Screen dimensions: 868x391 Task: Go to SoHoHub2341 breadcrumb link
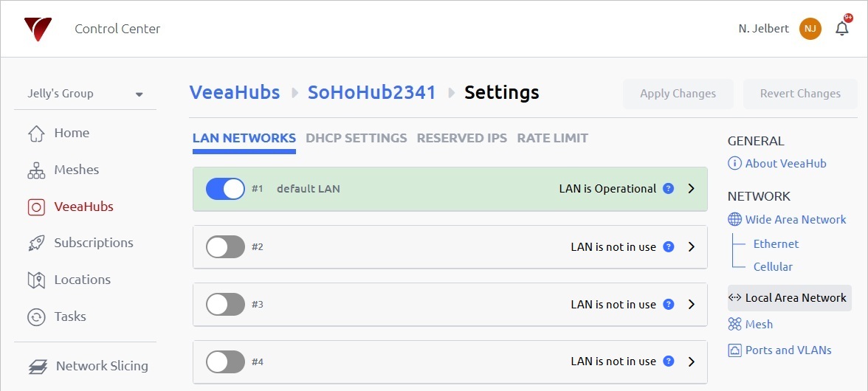click(x=372, y=92)
